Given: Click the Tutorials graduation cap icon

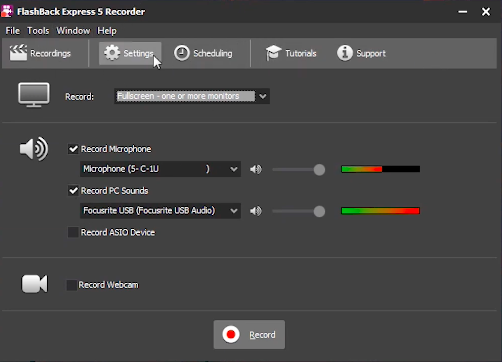Looking at the screenshot, I should click(273, 53).
